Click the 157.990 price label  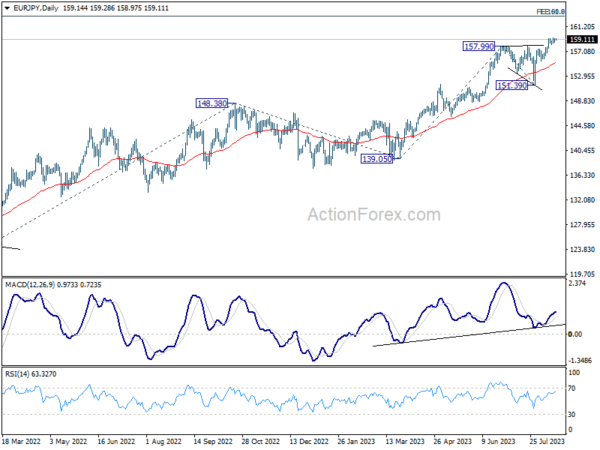pyautogui.click(x=479, y=47)
